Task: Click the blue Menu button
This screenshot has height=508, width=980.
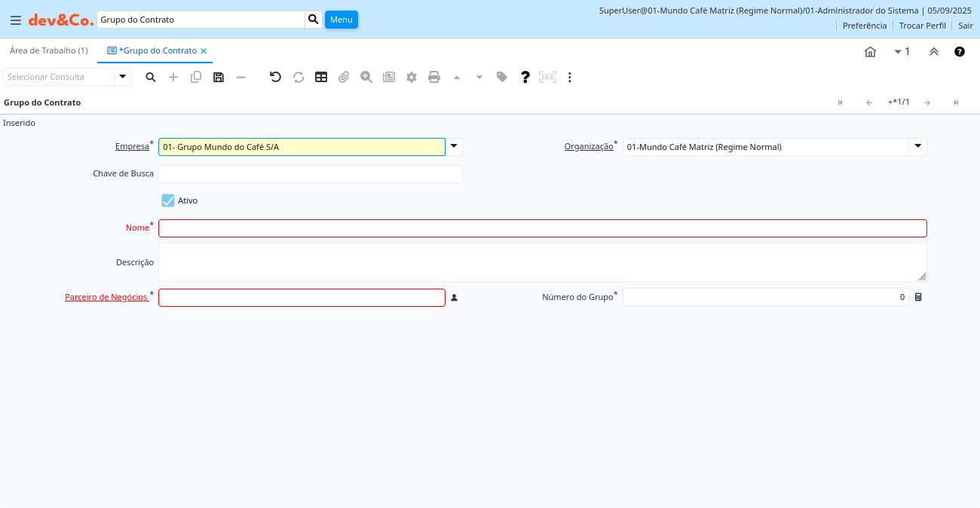Action: (341, 20)
